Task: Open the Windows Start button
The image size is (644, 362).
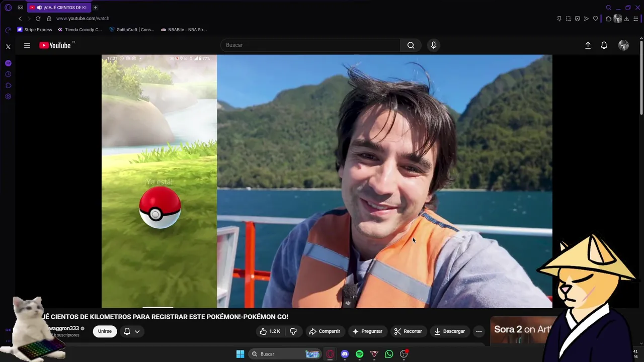Action: point(240,354)
